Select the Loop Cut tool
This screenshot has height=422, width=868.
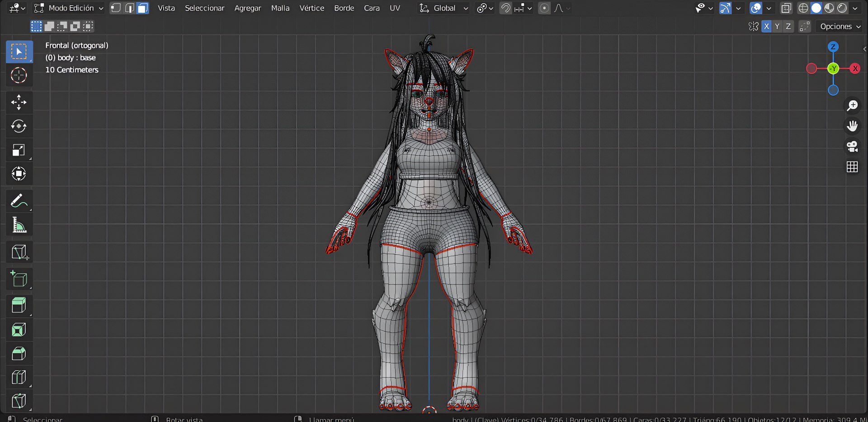[x=19, y=377]
